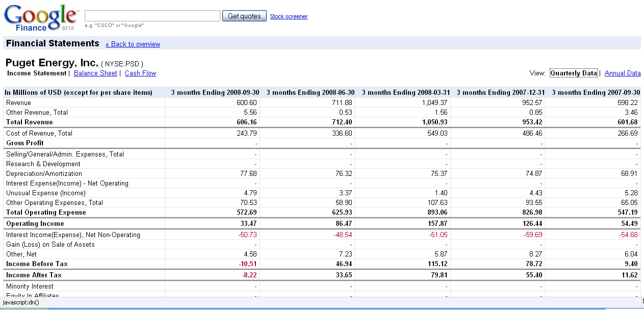This screenshot has height=310, width=644.
Task: Click the Other Operating Expenses, Total label
Action: (55, 202)
